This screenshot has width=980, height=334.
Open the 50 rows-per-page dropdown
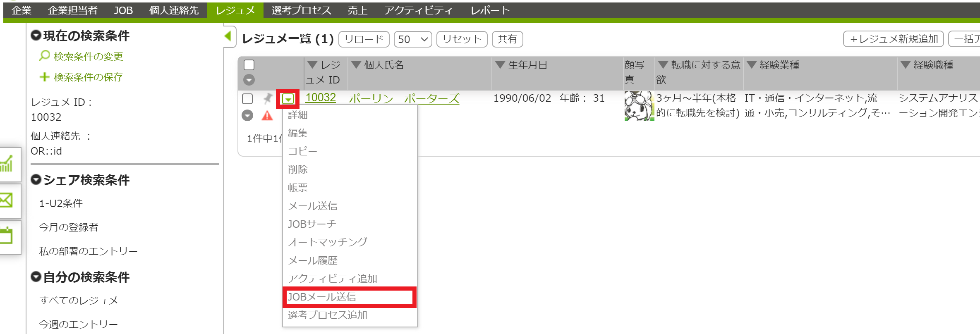[412, 39]
